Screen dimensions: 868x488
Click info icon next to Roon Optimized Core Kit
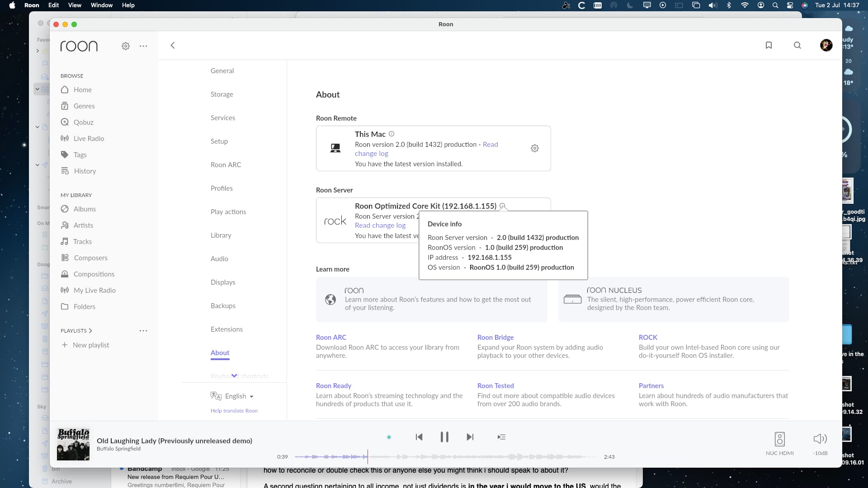pyautogui.click(x=502, y=206)
